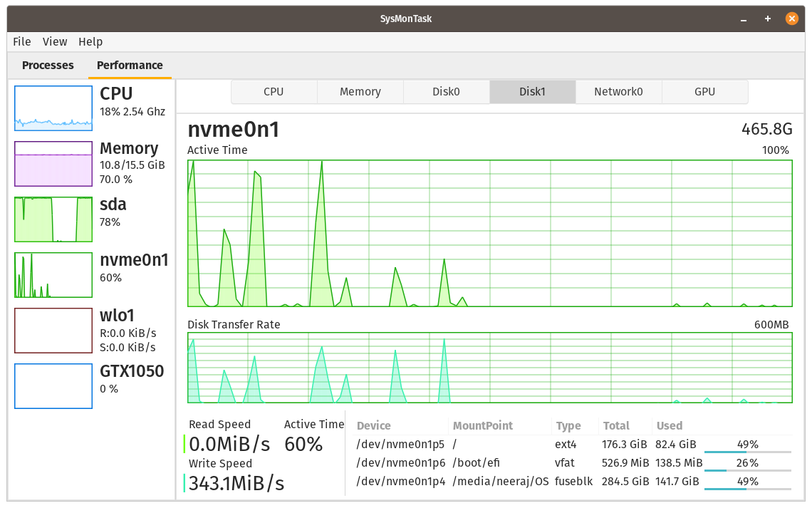This screenshot has height=508, width=812.
Task: Open the Network0 tab
Action: 618,91
